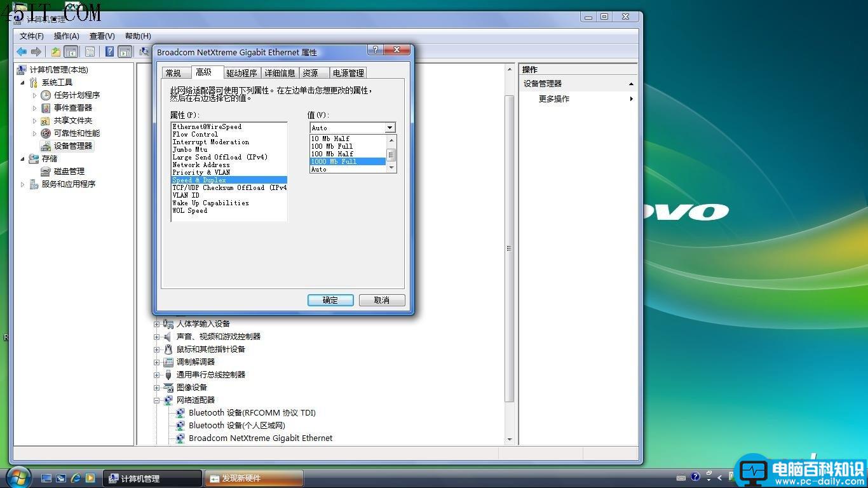Viewport: 868px width, 488px height.
Task: Select 10 Mb Half in value list
Action: coord(348,139)
